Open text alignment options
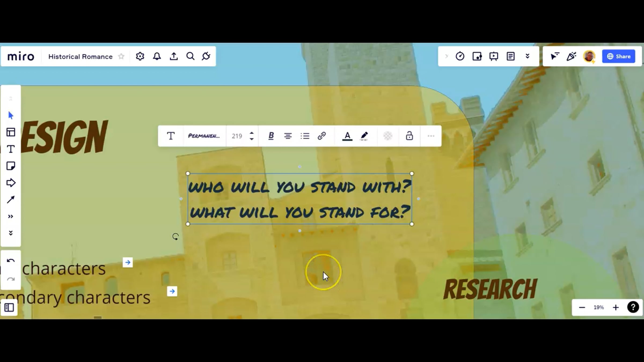The image size is (644, 362). tap(288, 136)
